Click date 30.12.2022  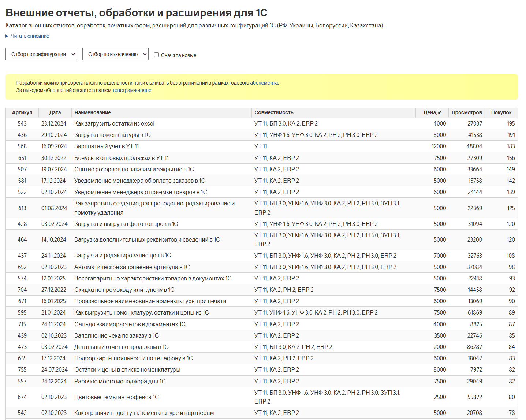[54, 158]
